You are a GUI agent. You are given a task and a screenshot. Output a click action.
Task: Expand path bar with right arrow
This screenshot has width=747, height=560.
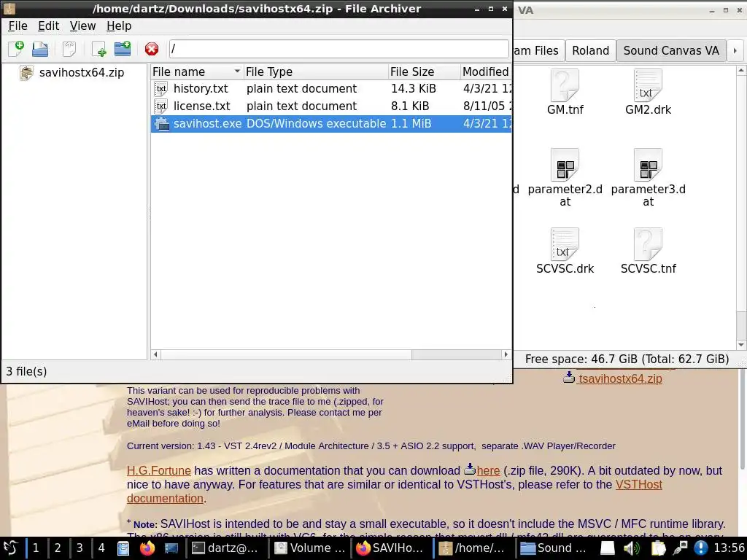coord(735,50)
